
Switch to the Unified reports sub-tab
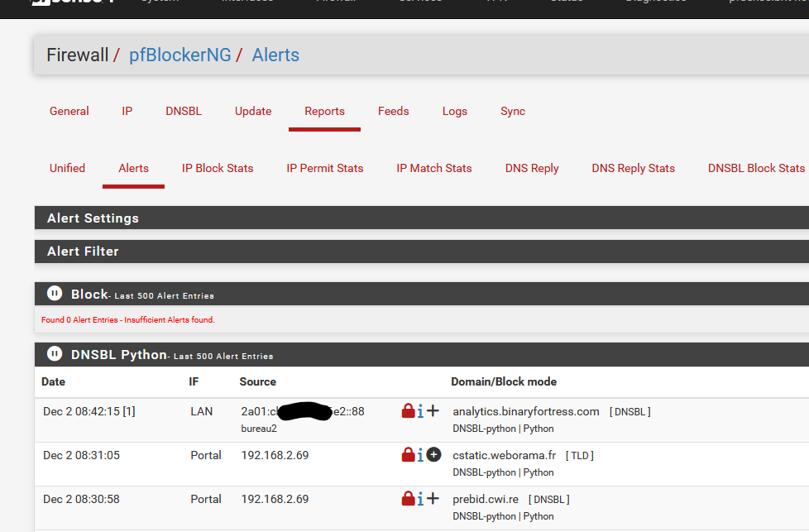pyautogui.click(x=67, y=168)
